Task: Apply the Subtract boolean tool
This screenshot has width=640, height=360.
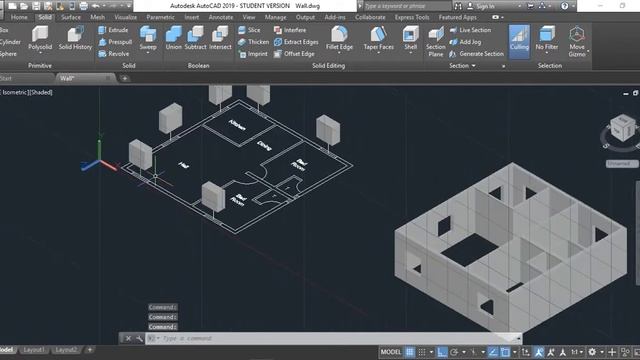Action: tap(196, 38)
